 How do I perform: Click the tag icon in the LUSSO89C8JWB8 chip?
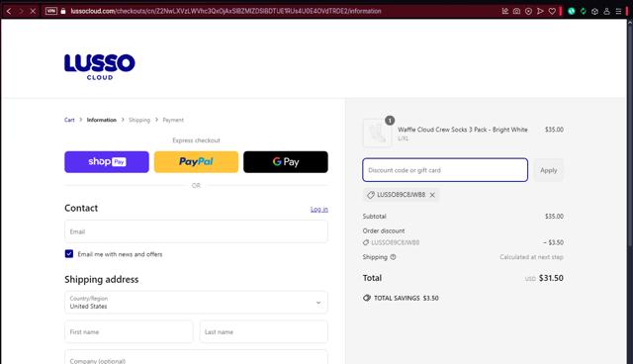pos(371,195)
